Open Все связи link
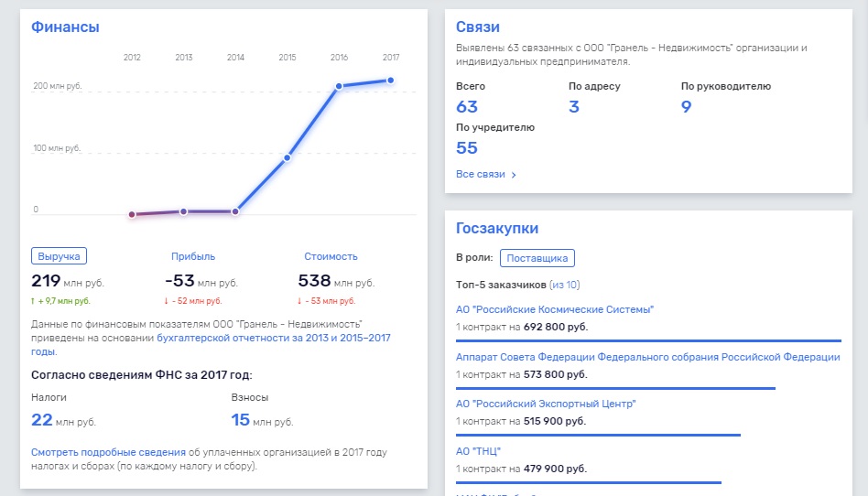Image resolution: width=868 pixels, height=496 pixels. [x=481, y=175]
